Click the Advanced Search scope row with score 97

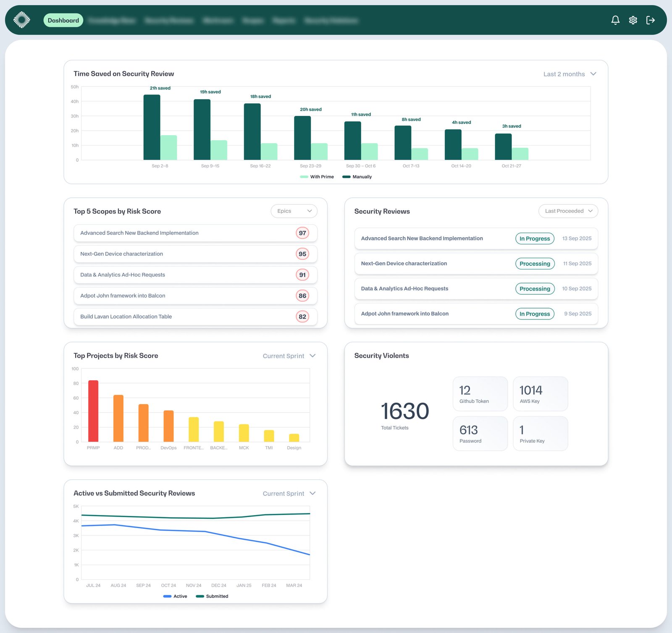(x=195, y=233)
